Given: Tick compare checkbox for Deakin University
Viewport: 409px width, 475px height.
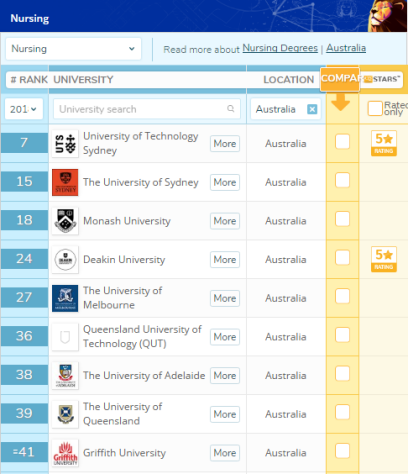Looking at the screenshot, I should click(x=342, y=258).
